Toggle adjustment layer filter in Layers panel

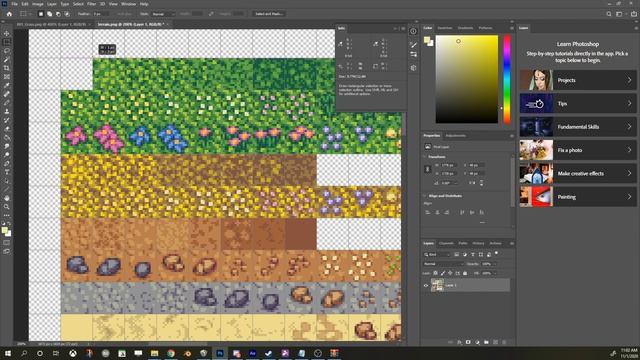[x=464, y=254]
